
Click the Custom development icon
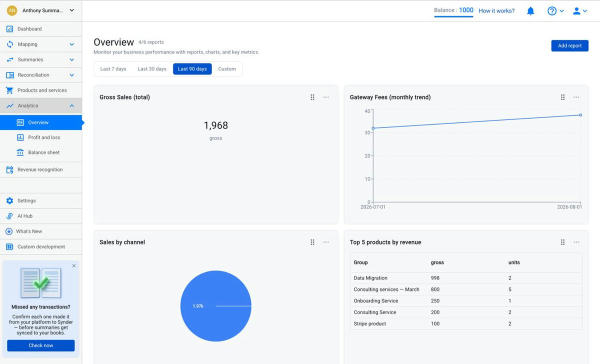[x=9, y=247]
